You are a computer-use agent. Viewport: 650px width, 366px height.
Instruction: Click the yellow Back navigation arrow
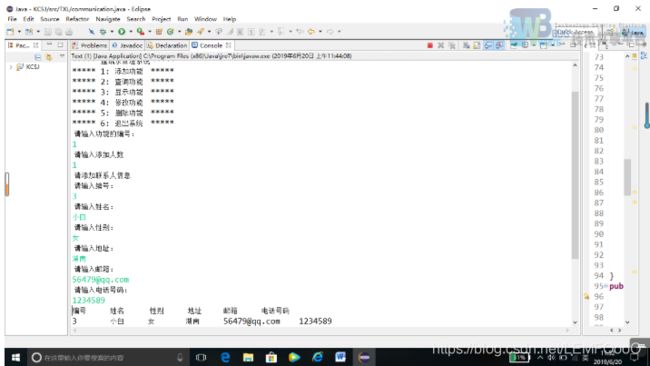(311, 32)
